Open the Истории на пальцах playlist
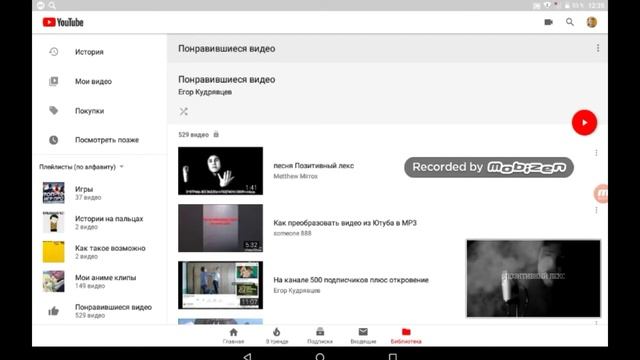Image resolution: width=640 pixels, height=360 pixels. (x=100, y=222)
